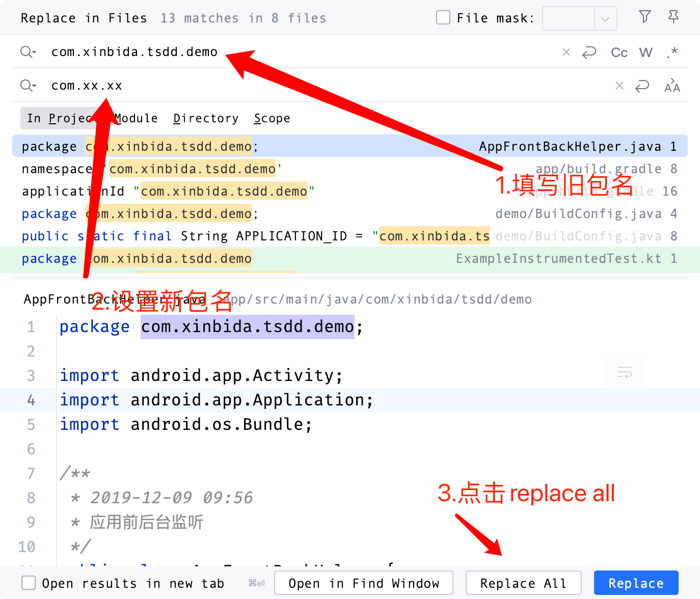
Task: Click the Replace All button
Action: (x=523, y=583)
